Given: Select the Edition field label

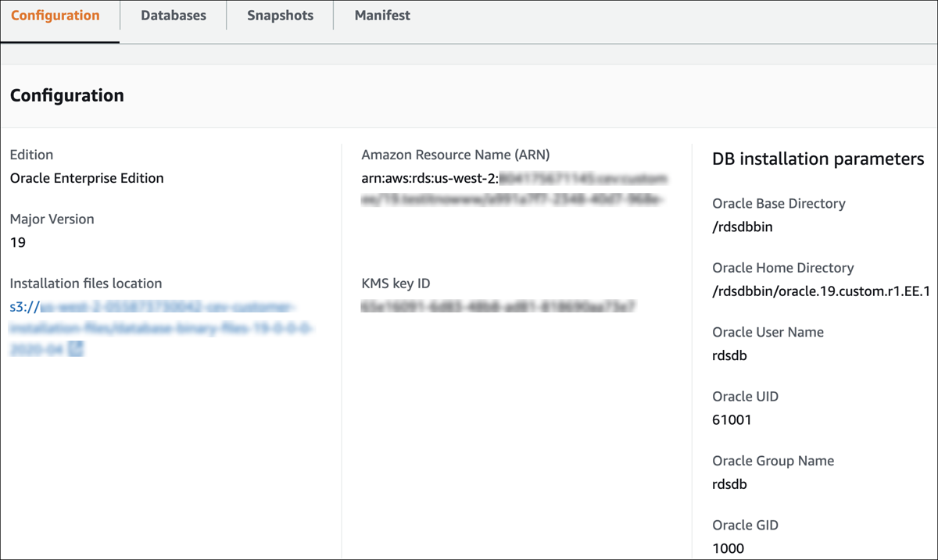Looking at the screenshot, I should click(31, 155).
